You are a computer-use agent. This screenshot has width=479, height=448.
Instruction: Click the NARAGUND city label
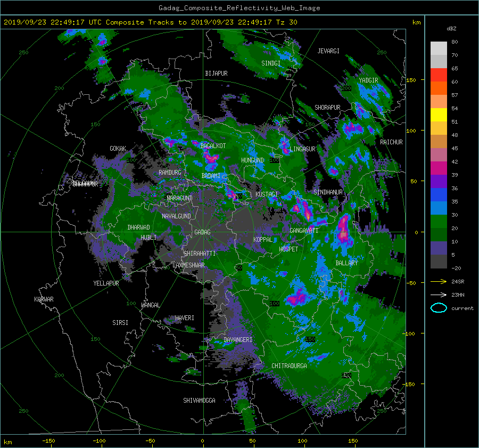(x=180, y=198)
